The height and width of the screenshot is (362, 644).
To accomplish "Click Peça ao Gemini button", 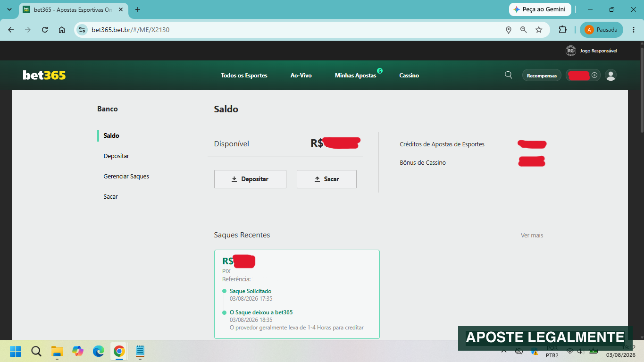I will [540, 9].
